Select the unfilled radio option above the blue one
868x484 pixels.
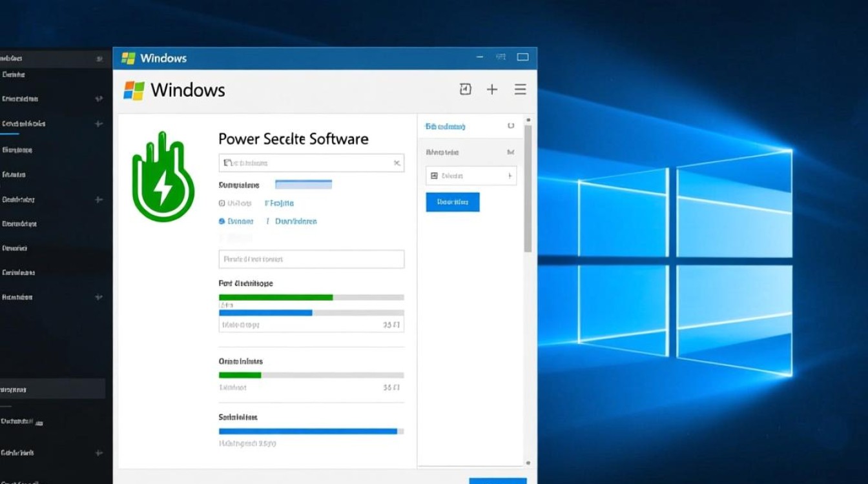pos(222,203)
